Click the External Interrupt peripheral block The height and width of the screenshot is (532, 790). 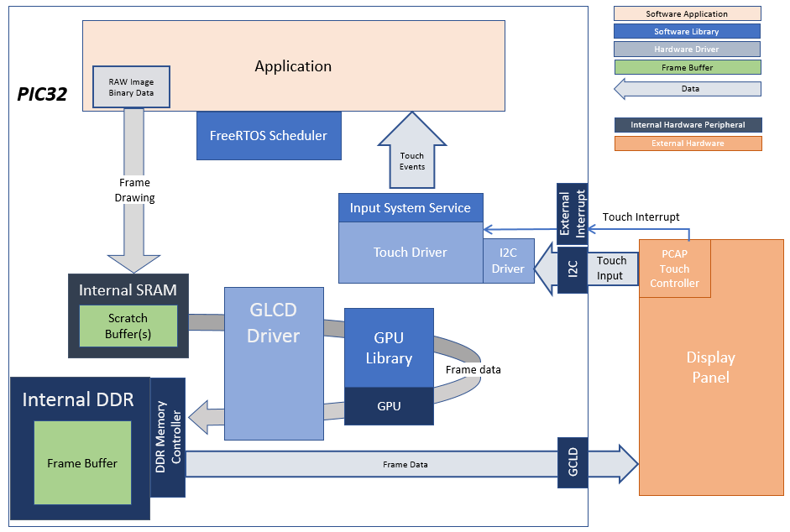pyautogui.click(x=573, y=214)
